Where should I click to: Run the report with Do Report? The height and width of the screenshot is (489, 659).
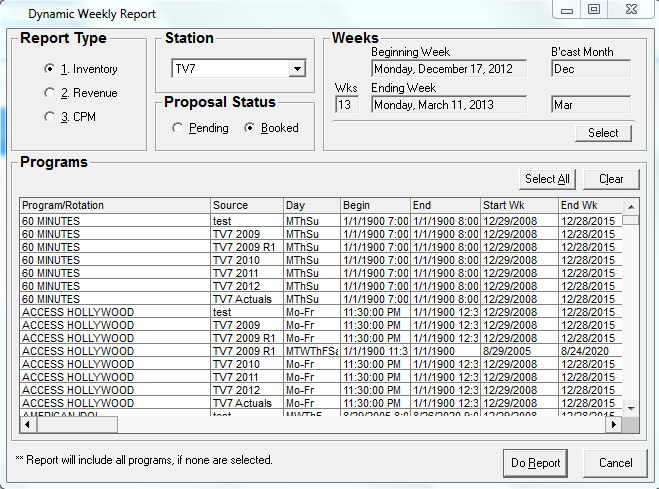[x=535, y=463]
